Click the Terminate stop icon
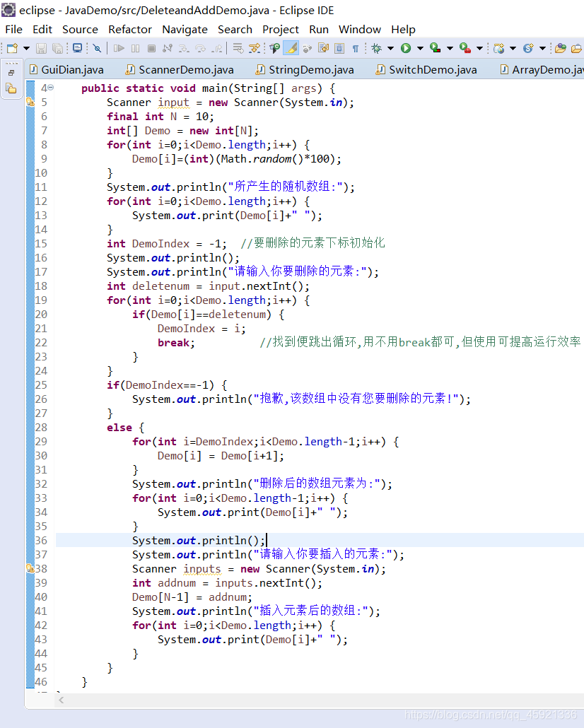Screen dimensions: 584x728 point(151,48)
